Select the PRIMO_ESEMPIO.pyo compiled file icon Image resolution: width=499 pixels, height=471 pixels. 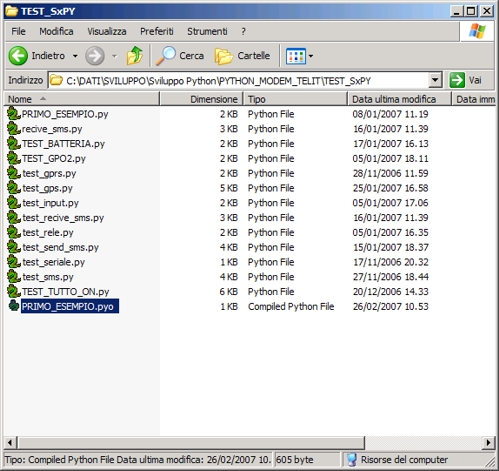tap(14, 306)
